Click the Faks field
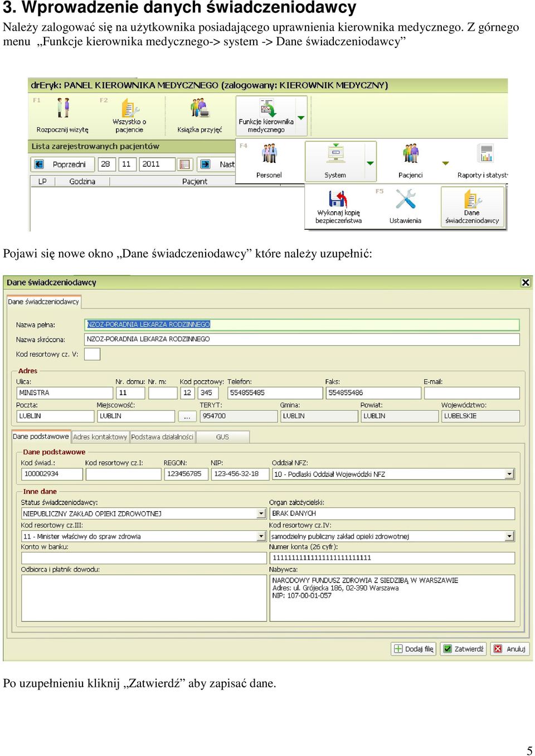 (x=373, y=393)
